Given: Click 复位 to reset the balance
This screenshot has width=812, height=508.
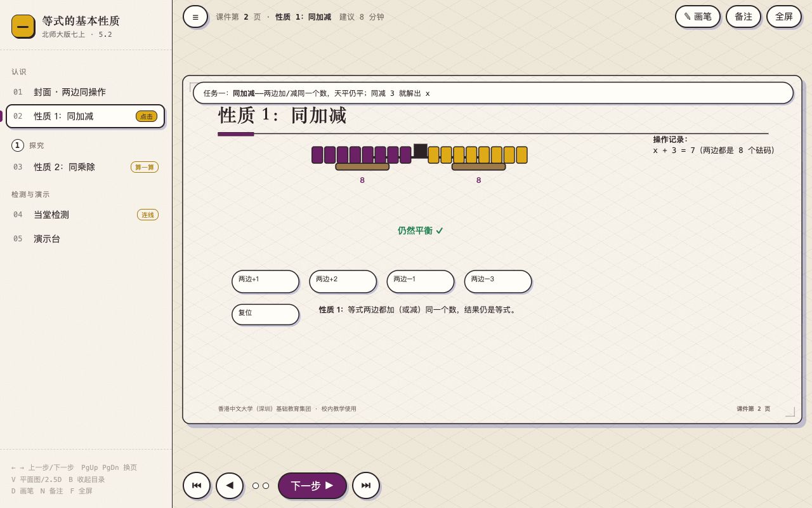Looking at the screenshot, I should pyautogui.click(x=265, y=314).
